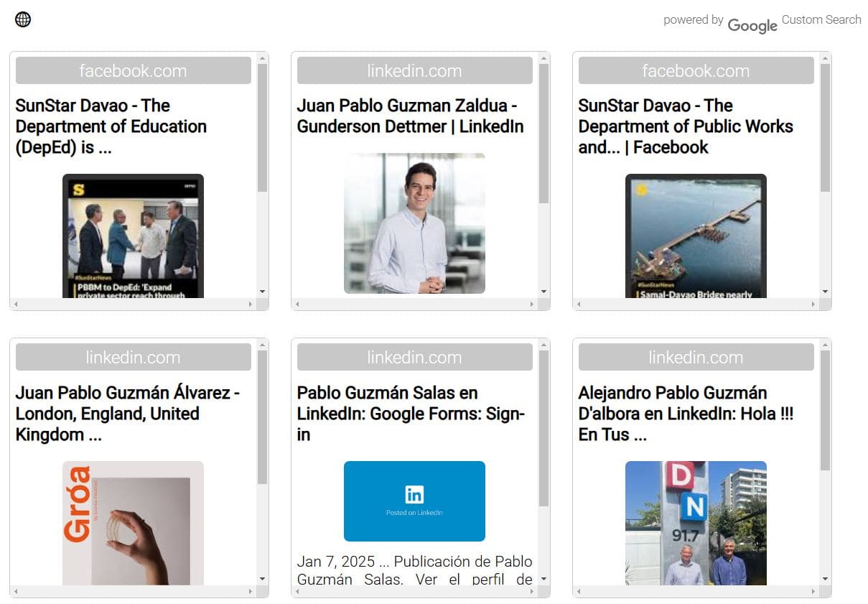Image resolution: width=868 pixels, height=604 pixels.
Task: Click the vertical scrollbar thumb on the Guzmán Salas card
Action: (543, 429)
